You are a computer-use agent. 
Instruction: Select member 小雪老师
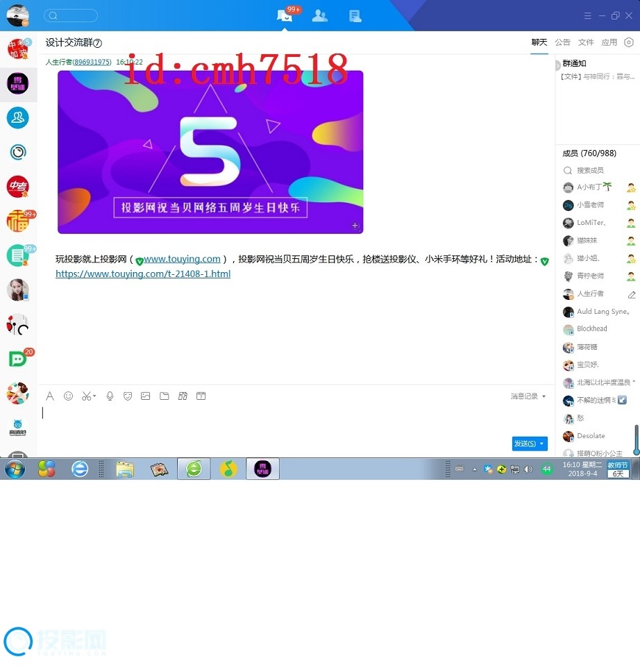pos(599,205)
